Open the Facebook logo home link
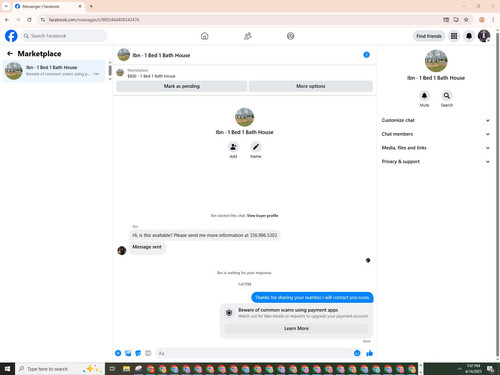The height and width of the screenshot is (375, 500). (11, 36)
